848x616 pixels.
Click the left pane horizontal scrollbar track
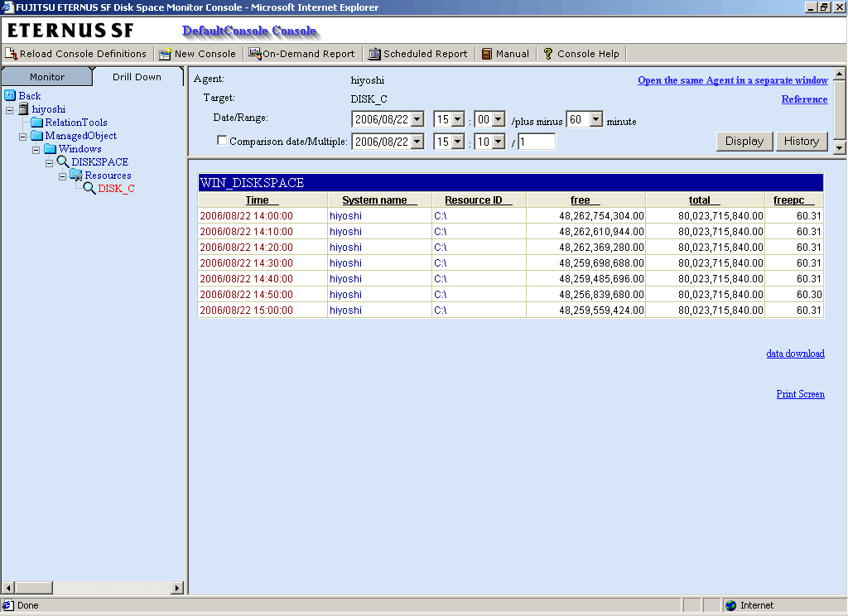pos(91,588)
